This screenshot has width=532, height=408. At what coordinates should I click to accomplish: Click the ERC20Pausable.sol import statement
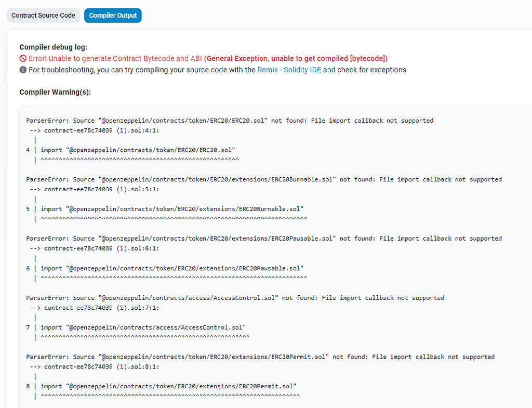[x=172, y=268]
